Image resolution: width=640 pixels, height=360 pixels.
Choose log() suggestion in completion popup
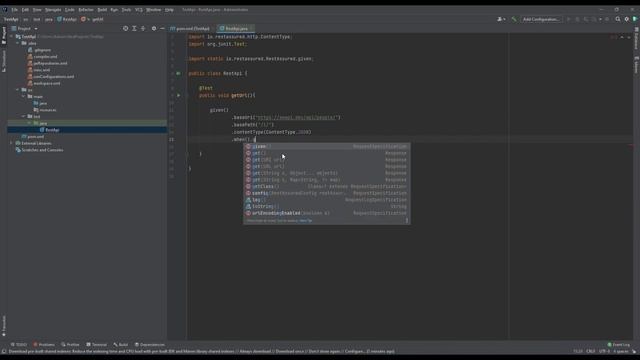pyautogui.click(x=327, y=200)
